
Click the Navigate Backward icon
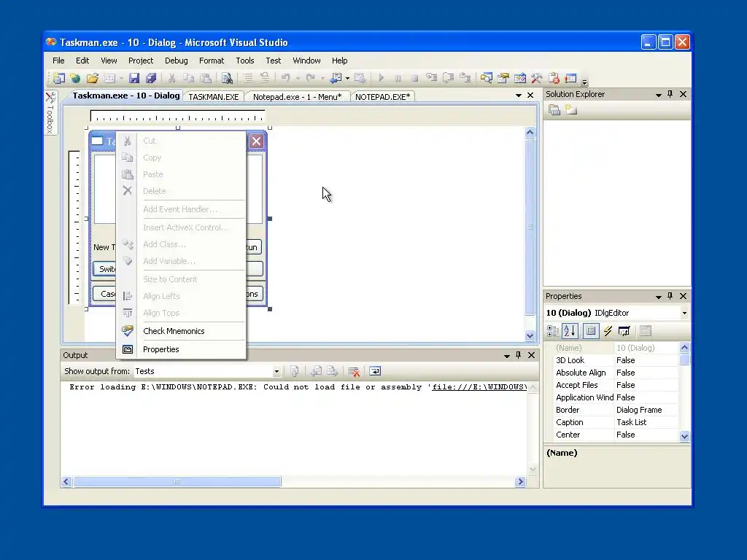point(336,77)
